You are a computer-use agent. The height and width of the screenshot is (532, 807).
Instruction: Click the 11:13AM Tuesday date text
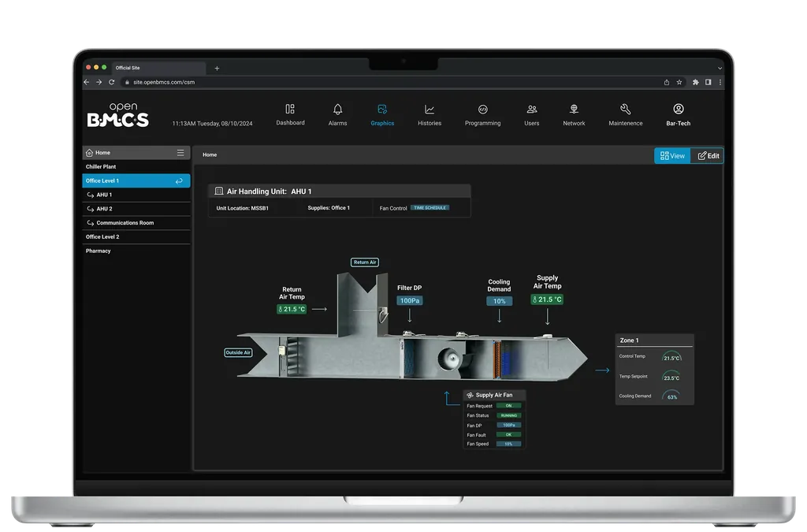[212, 124]
